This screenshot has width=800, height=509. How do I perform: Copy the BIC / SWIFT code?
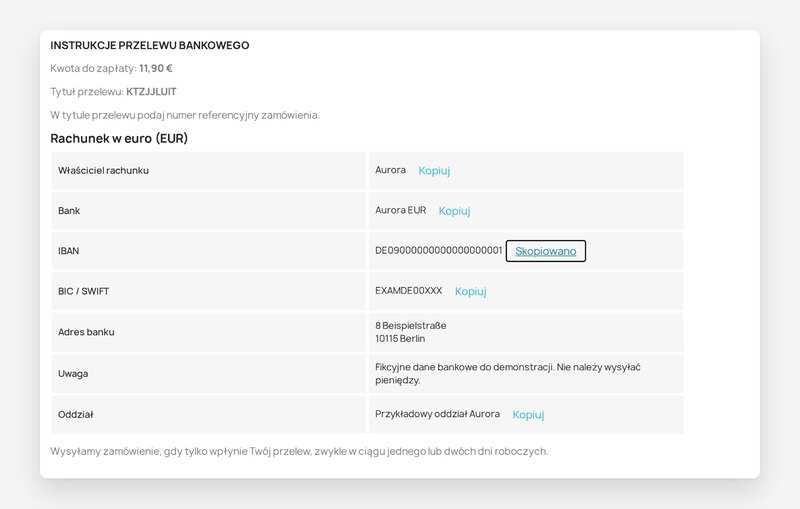[470, 292]
